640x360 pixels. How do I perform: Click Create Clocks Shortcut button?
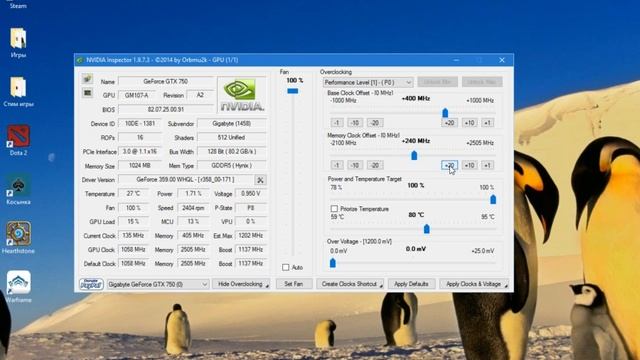[350, 284]
